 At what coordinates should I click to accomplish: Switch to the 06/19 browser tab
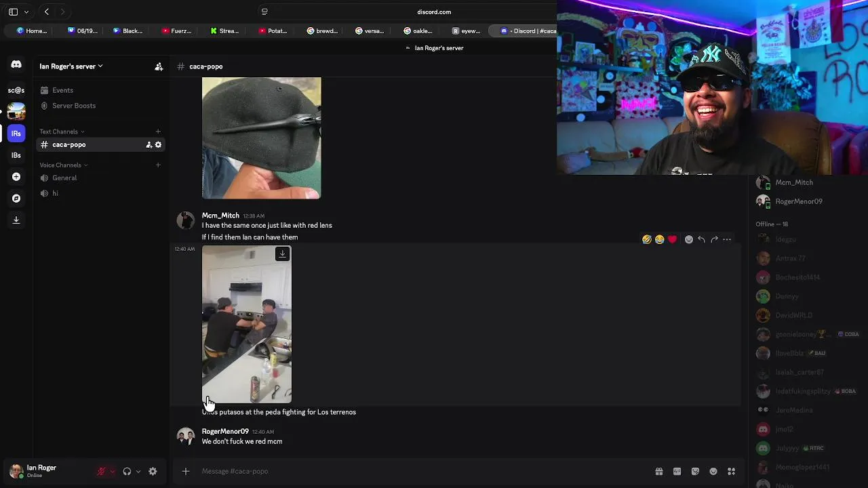point(82,30)
